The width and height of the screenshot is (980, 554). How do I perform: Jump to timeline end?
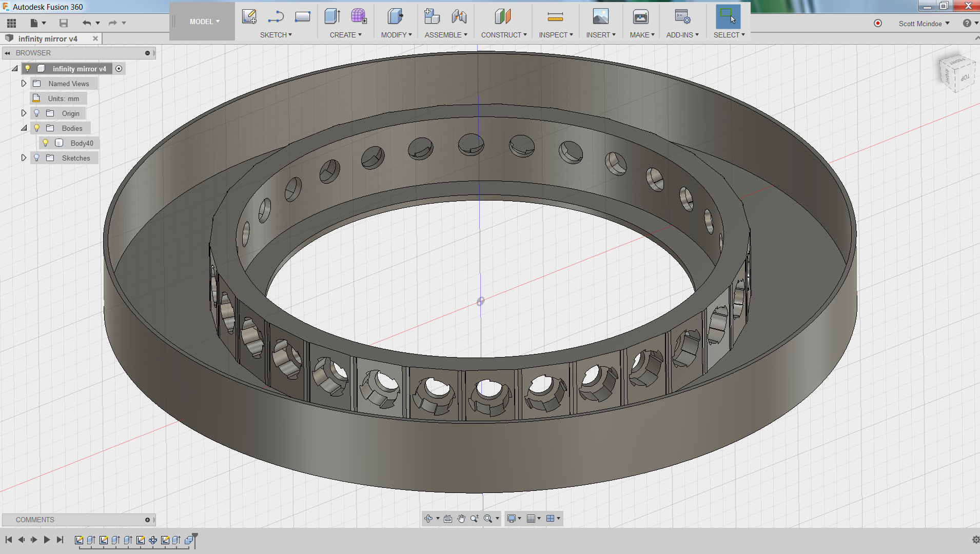[60, 540]
